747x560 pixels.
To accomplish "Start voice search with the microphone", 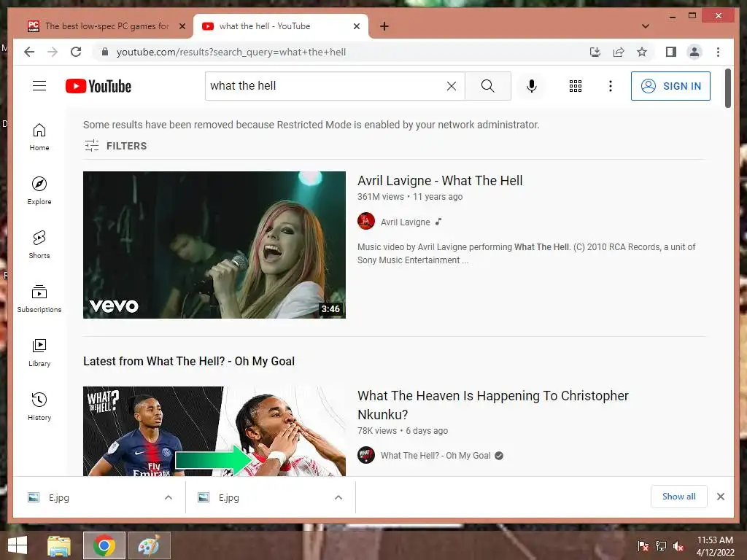I will click(x=532, y=86).
